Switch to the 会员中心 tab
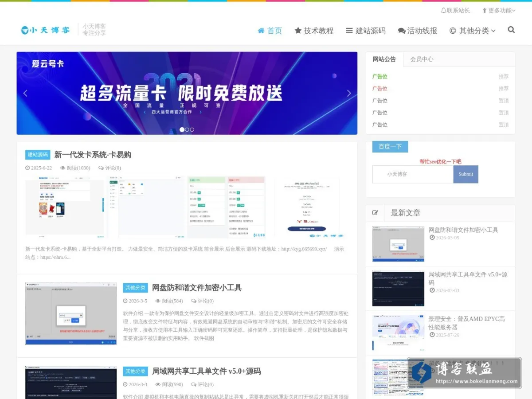This screenshot has width=532, height=399. coord(422,59)
